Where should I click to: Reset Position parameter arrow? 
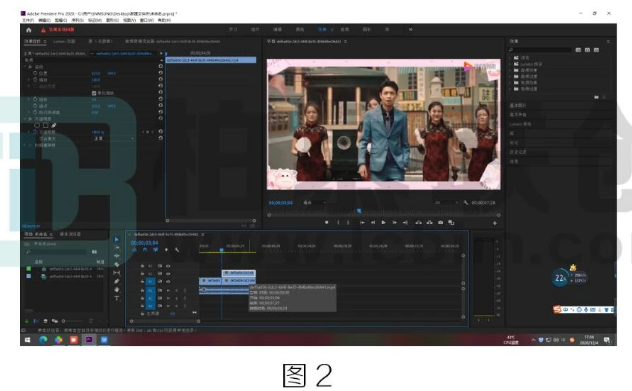point(160,73)
